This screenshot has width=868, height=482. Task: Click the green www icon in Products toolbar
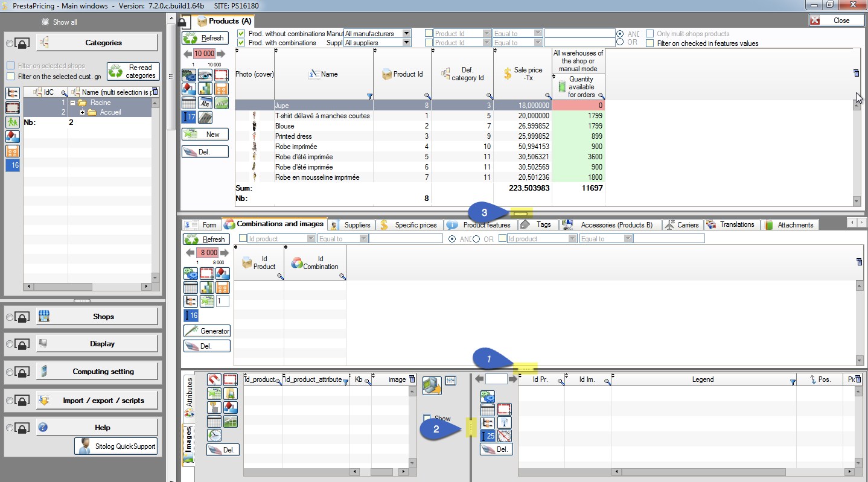pos(222,103)
